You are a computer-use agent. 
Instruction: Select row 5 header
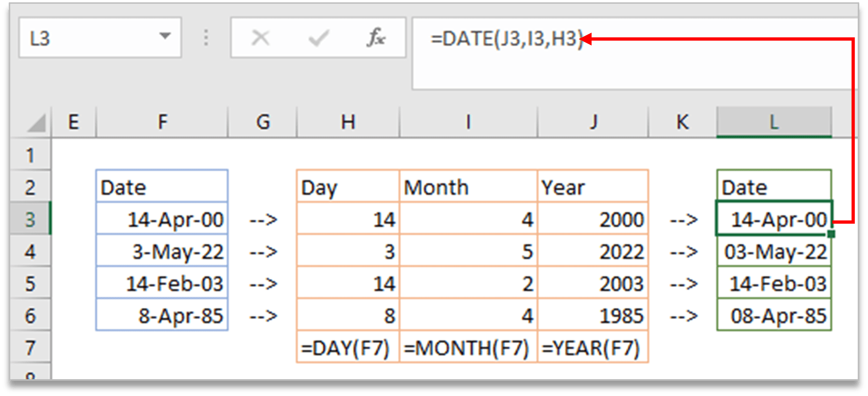click(30, 283)
